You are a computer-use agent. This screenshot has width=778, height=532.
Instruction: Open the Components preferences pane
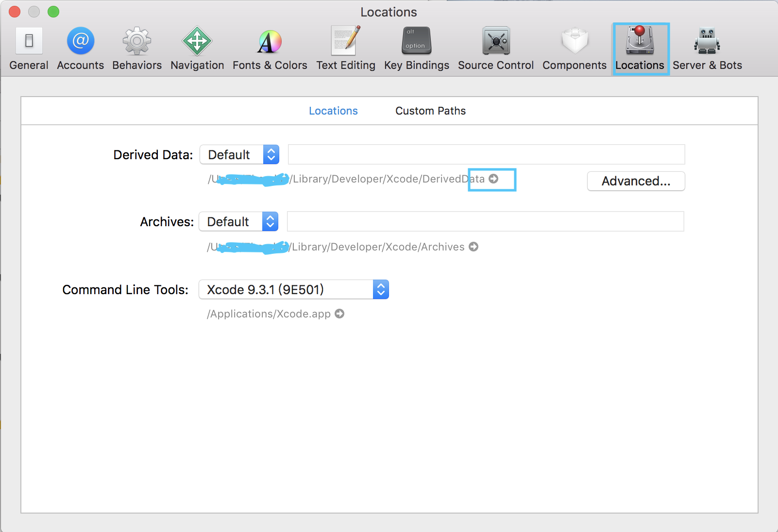coord(575,49)
